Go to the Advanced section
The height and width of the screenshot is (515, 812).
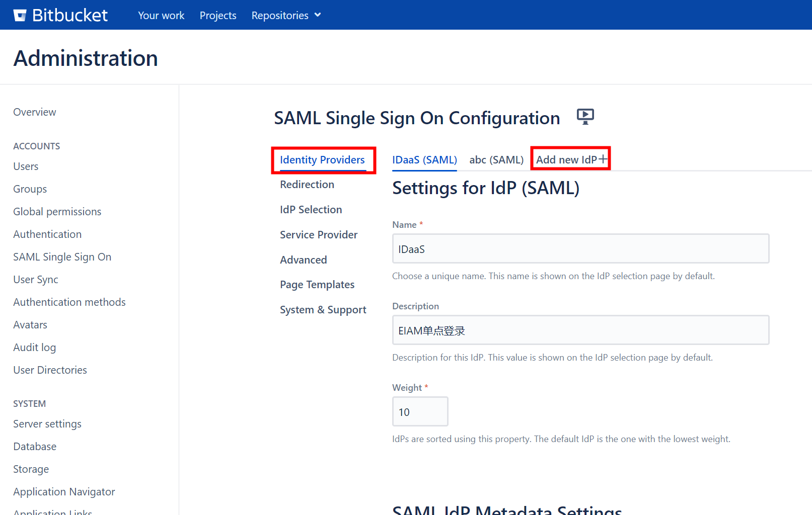click(x=304, y=260)
